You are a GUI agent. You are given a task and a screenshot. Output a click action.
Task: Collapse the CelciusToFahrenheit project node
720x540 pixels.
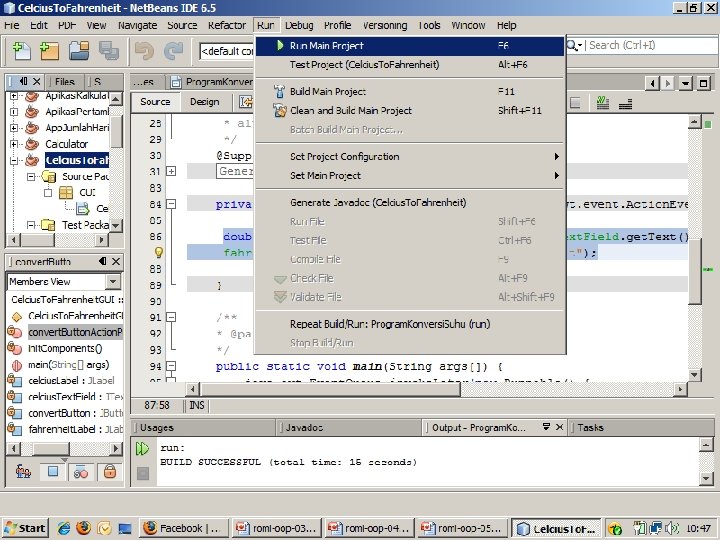14,160
